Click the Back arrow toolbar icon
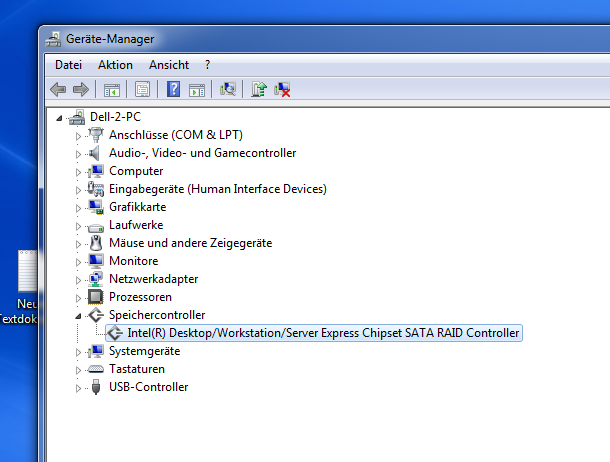The width and height of the screenshot is (610, 462). coord(58,89)
